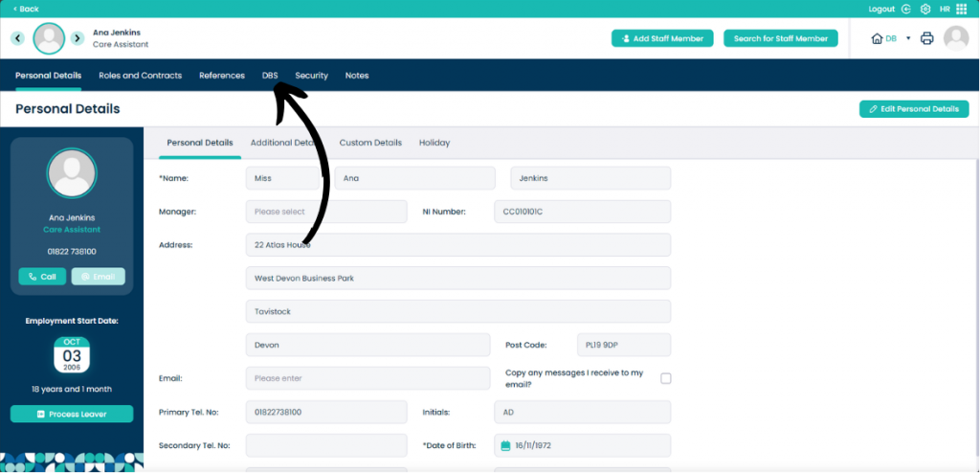Click employment start date calendar icon
The height and width of the screenshot is (473, 980).
pos(72,354)
